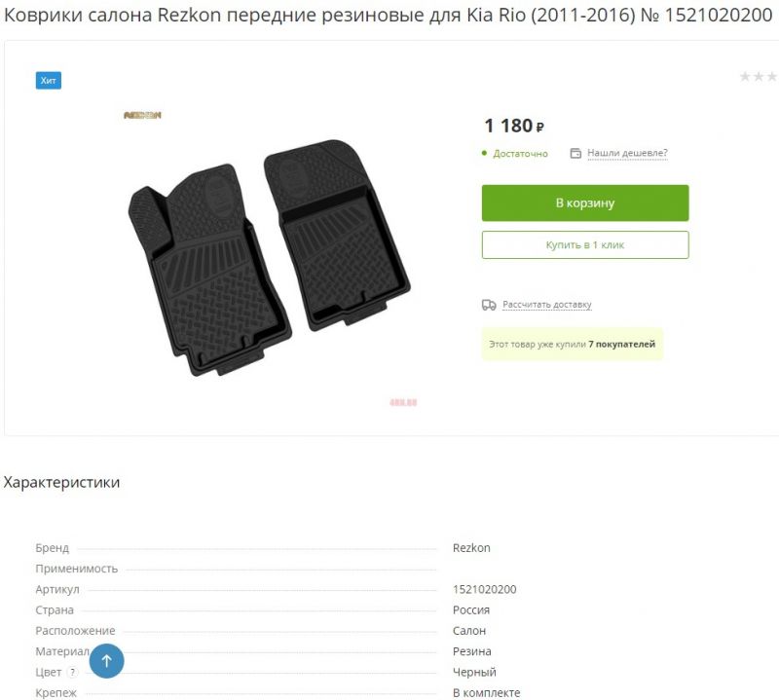The image size is (779, 700).
Task: Open the Нашли дешевле? link
Action: pos(627,153)
